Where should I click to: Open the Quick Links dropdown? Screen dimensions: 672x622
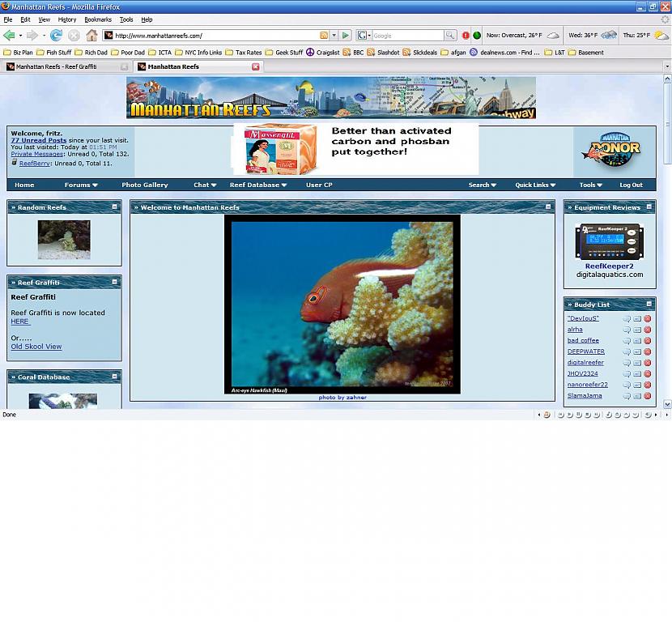[535, 185]
